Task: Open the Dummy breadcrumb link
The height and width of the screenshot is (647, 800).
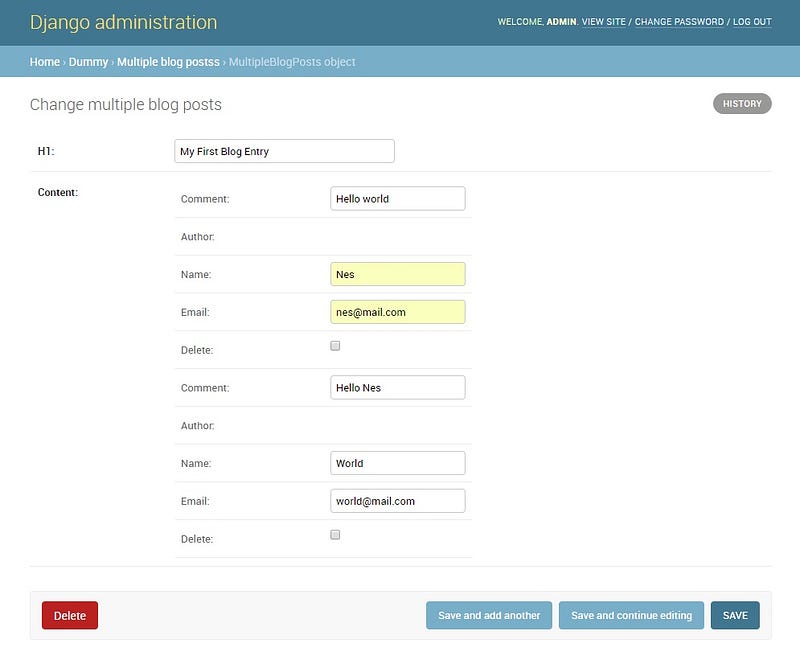Action: tap(88, 62)
